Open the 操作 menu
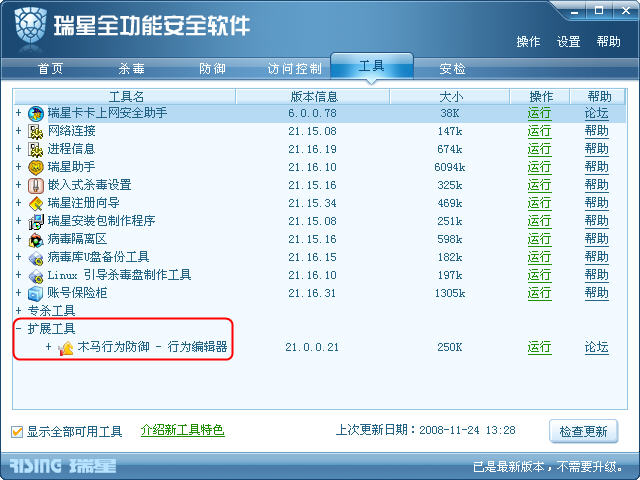The image size is (640, 480). (x=528, y=42)
